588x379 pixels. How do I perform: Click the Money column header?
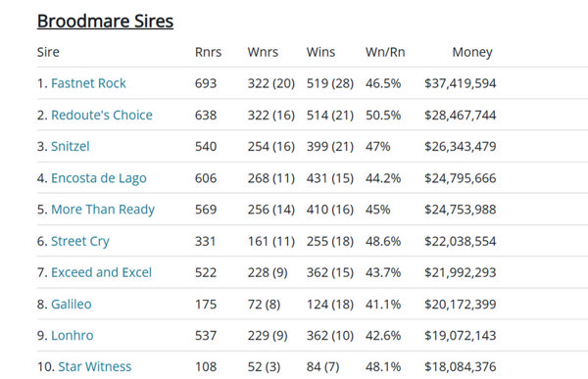(472, 53)
